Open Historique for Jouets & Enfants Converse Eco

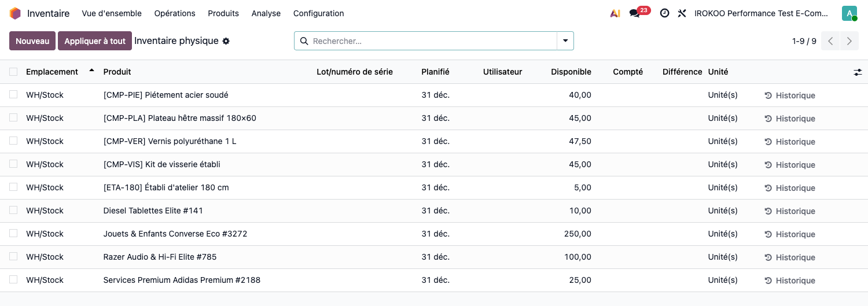tap(790, 234)
